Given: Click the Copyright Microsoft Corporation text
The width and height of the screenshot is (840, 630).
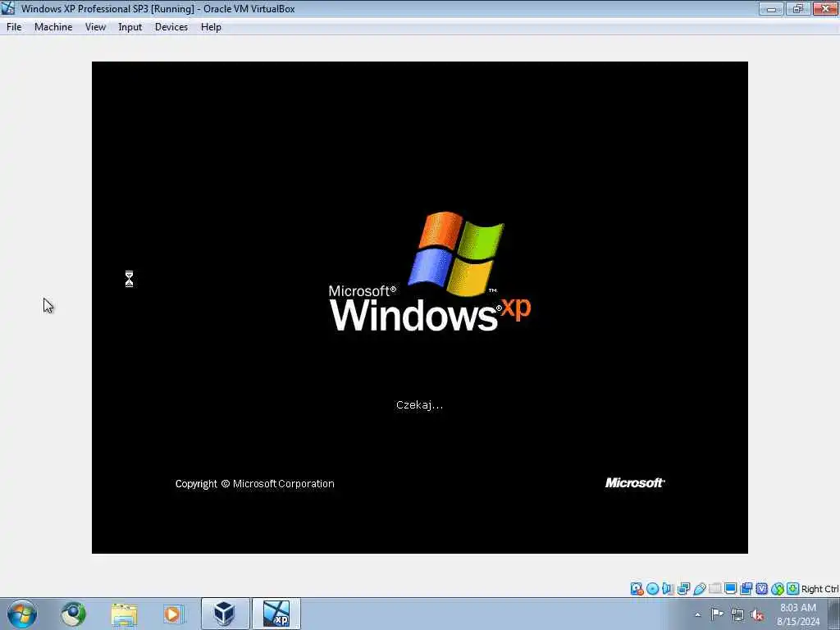Looking at the screenshot, I should (x=255, y=484).
